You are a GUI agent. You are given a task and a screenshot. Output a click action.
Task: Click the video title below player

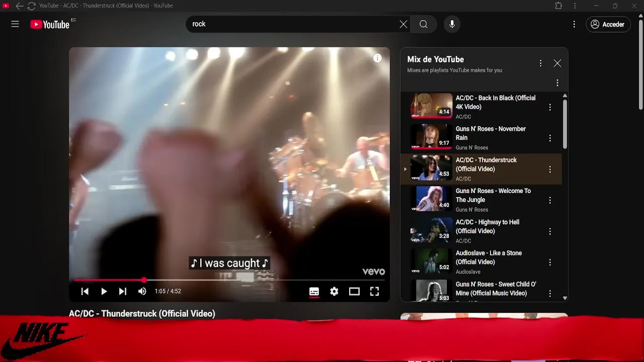coord(142,314)
